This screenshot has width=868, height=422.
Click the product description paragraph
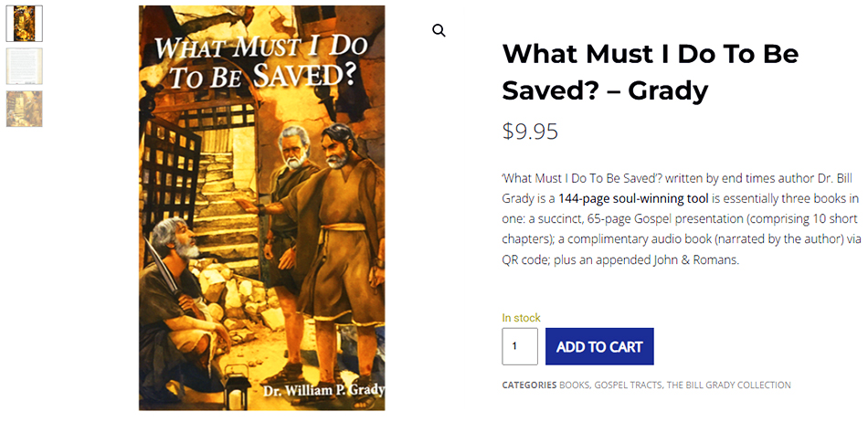pyautogui.click(x=681, y=218)
